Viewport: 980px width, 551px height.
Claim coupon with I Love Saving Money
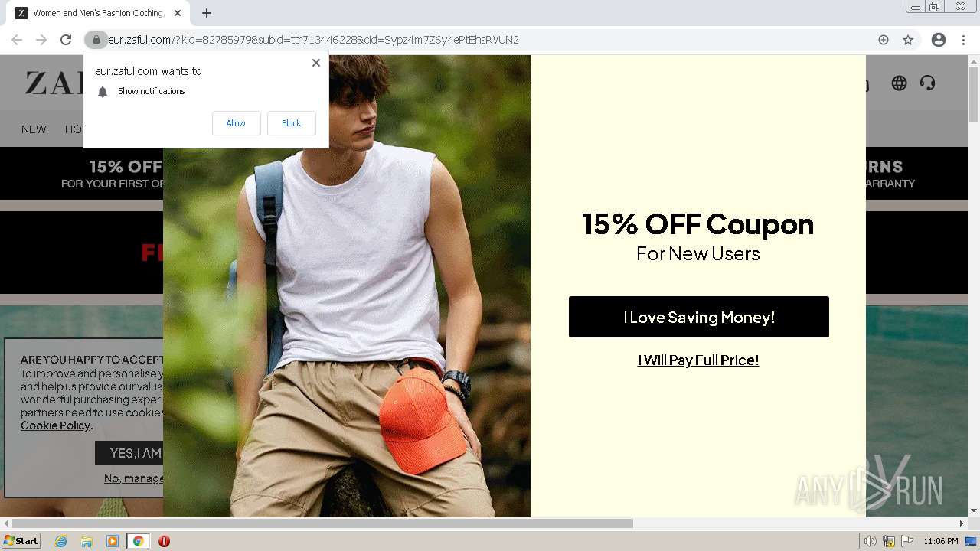pyautogui.click(x=698, y=317)
